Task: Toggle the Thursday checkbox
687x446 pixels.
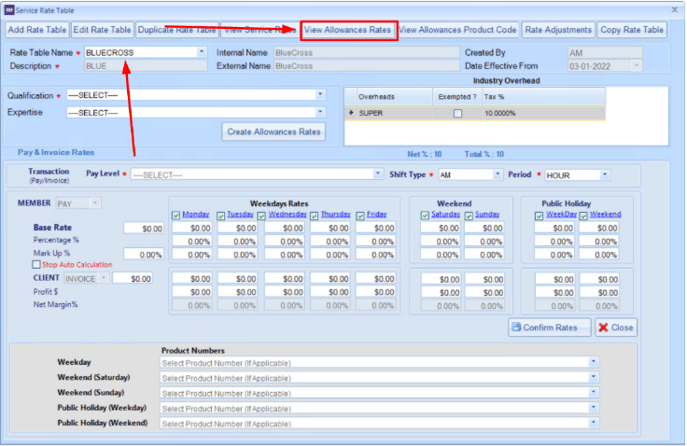Action: [314, 216]
